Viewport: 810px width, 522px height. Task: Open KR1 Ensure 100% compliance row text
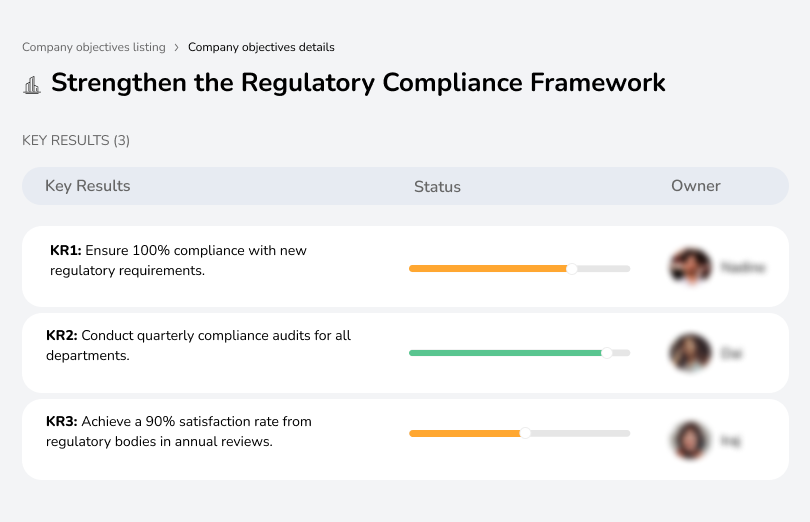point(178,260)
